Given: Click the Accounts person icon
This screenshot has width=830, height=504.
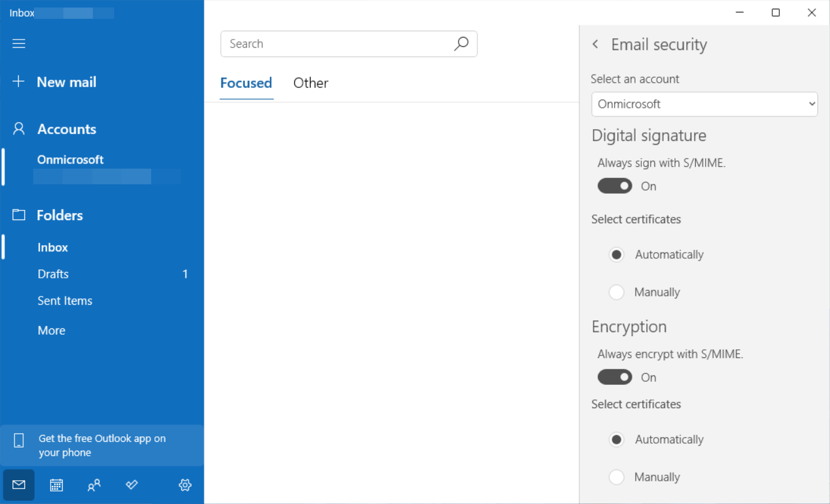Looking at the screenshot, I should pyautogui.click(x=18, y=129).
